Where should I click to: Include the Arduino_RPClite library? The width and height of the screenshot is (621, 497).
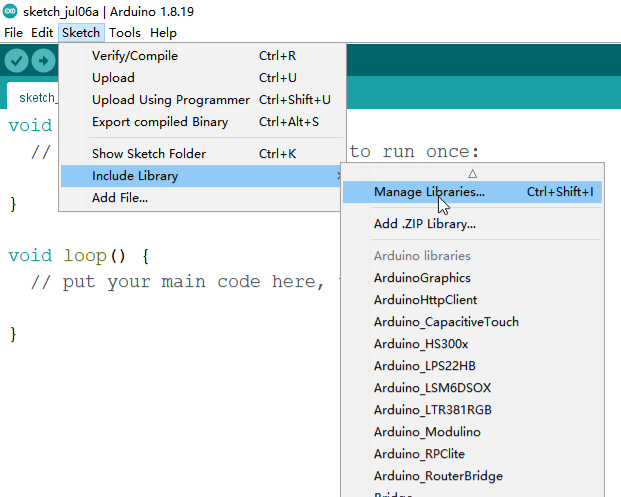point(472,454)
